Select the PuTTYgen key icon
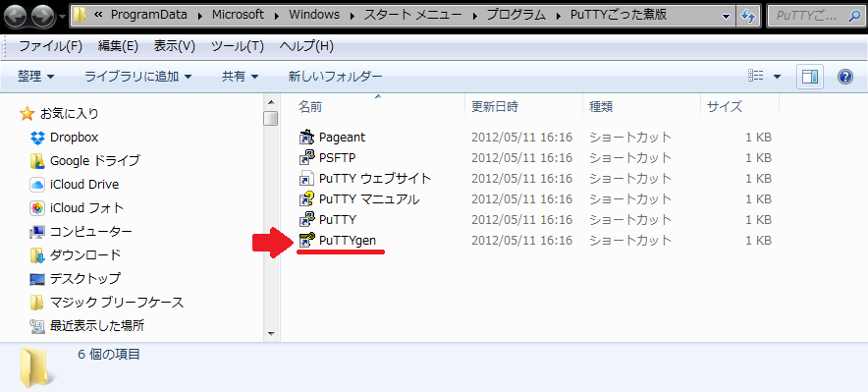Screen dimensions: 868x392 [x=306, y=241]
